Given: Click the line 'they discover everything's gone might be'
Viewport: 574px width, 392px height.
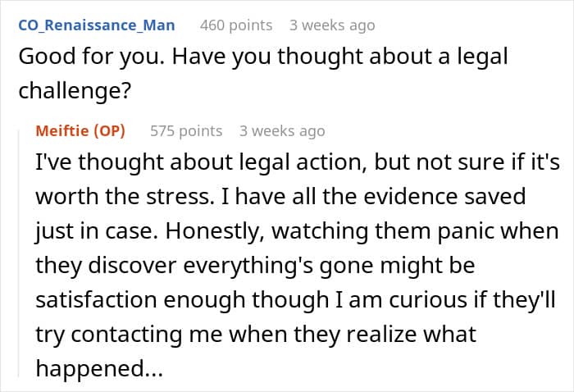Looking at the screenshot, I should point(255,266).
